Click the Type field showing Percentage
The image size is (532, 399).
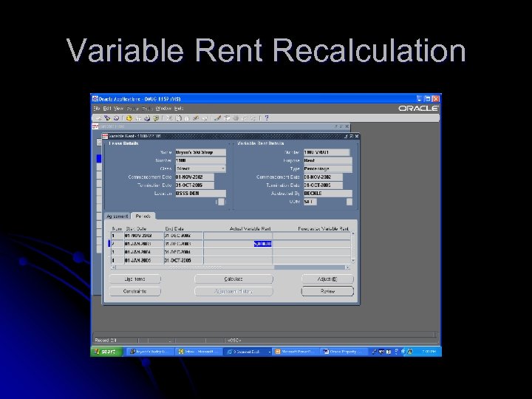tap(327, 168)
